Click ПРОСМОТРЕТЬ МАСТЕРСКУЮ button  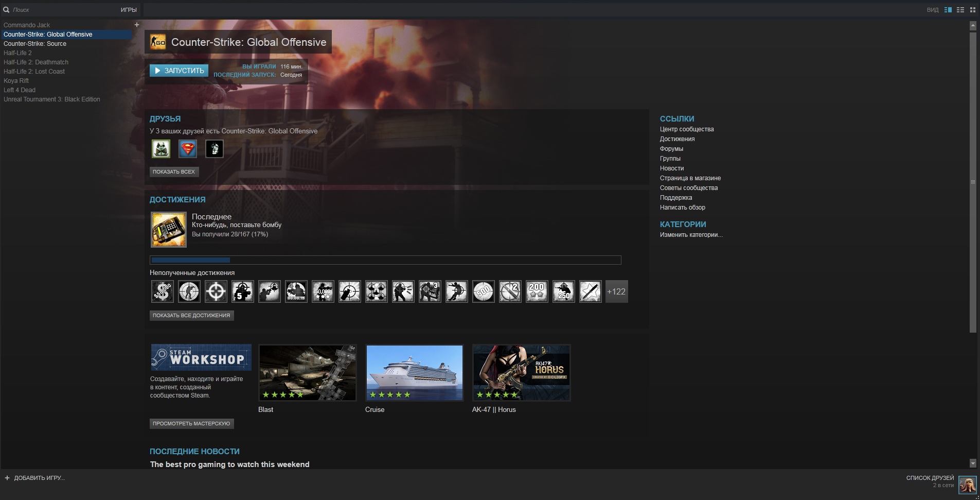point(191,423)
